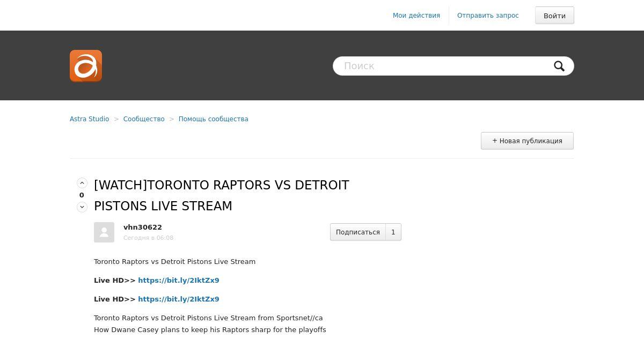Screen dimensions: 644x338
Task: Upvote the Raptors vs Pistons post
Action: click(82, 183)
